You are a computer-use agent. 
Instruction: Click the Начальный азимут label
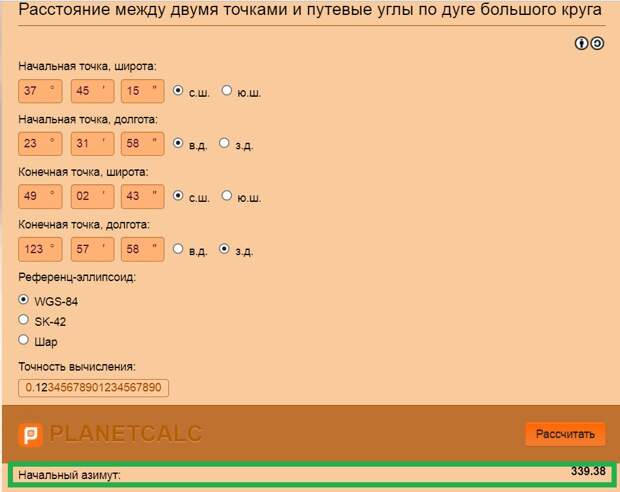(69, 475)
